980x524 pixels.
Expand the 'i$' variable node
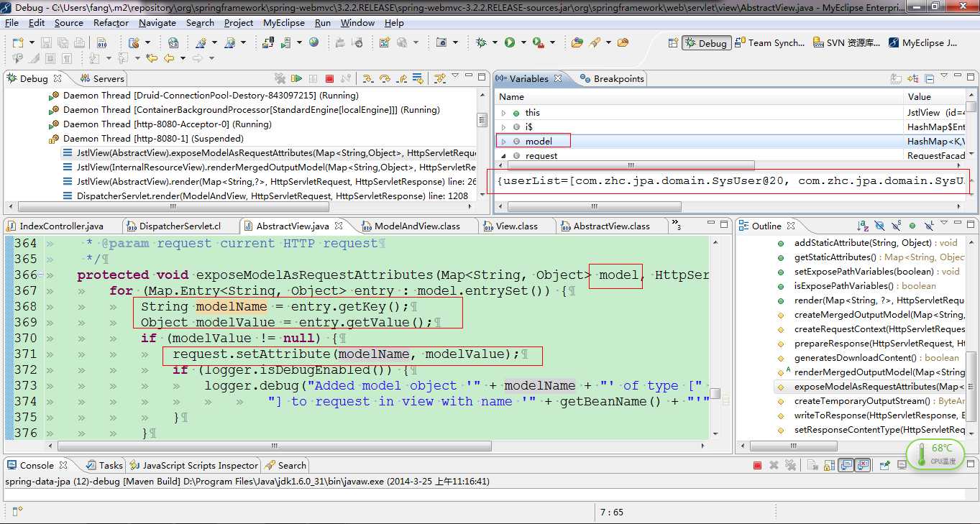tap(504, 127)
